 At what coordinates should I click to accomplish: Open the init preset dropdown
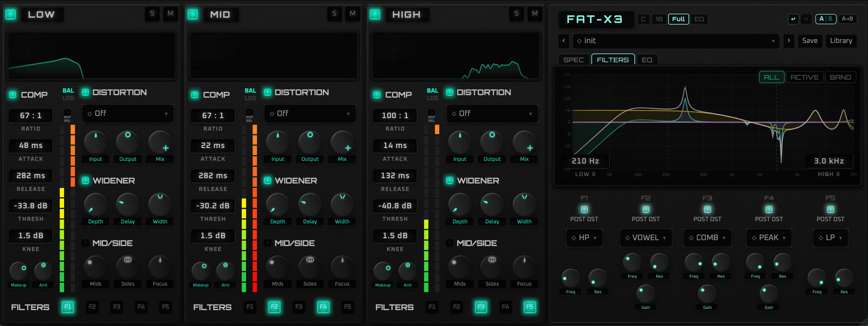[x=676, y=41]
